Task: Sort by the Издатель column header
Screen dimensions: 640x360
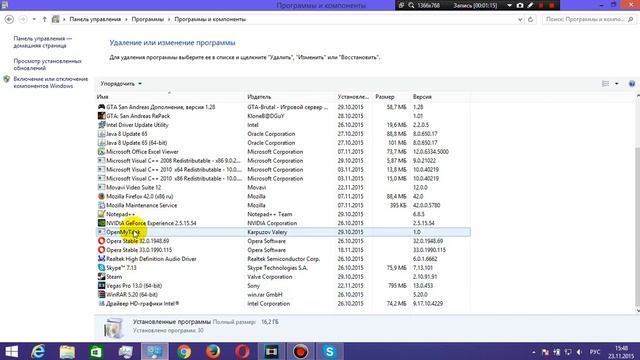Action: [x=290, y=97]
